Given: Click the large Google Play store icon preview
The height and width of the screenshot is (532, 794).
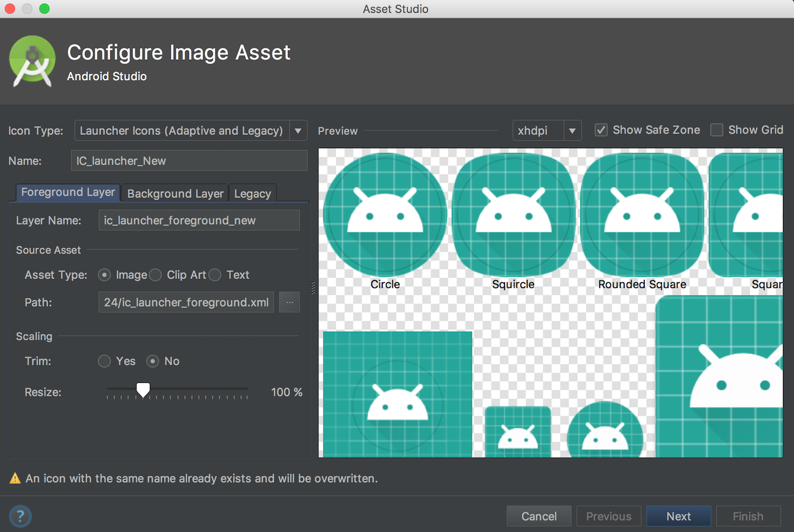Looking at the screenshot, I should [x=719, y=376].
